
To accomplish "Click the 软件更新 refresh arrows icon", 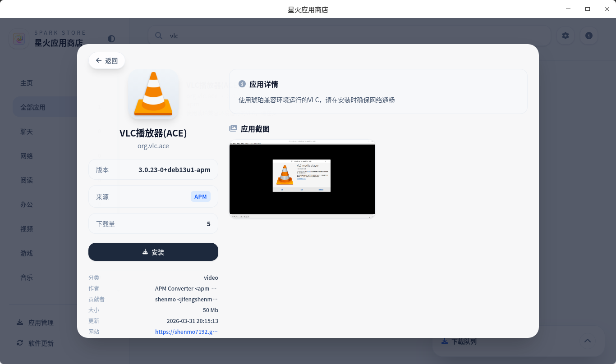I will pyautogui.click(x=20, y=343).
